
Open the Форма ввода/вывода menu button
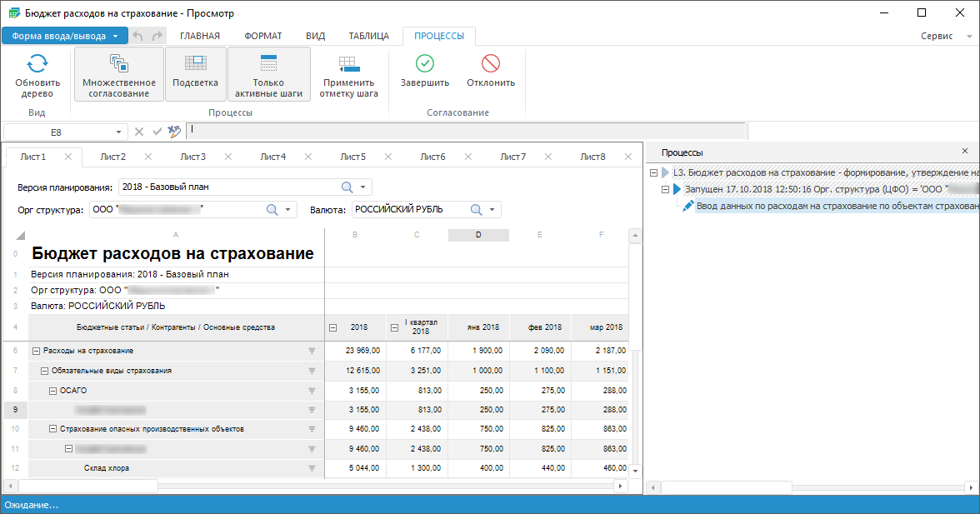64,36
